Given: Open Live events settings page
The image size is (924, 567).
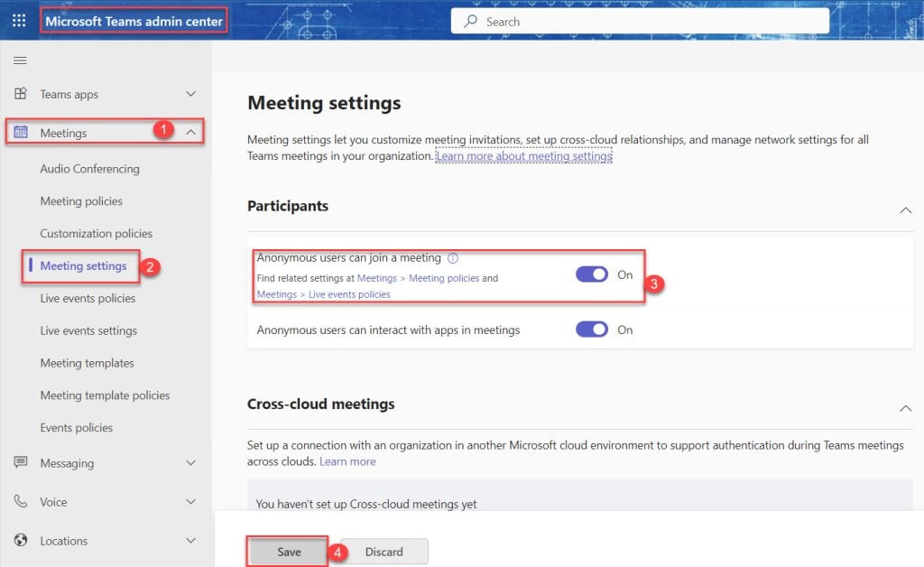Looking at the screenshot, I should click(88, 330).
